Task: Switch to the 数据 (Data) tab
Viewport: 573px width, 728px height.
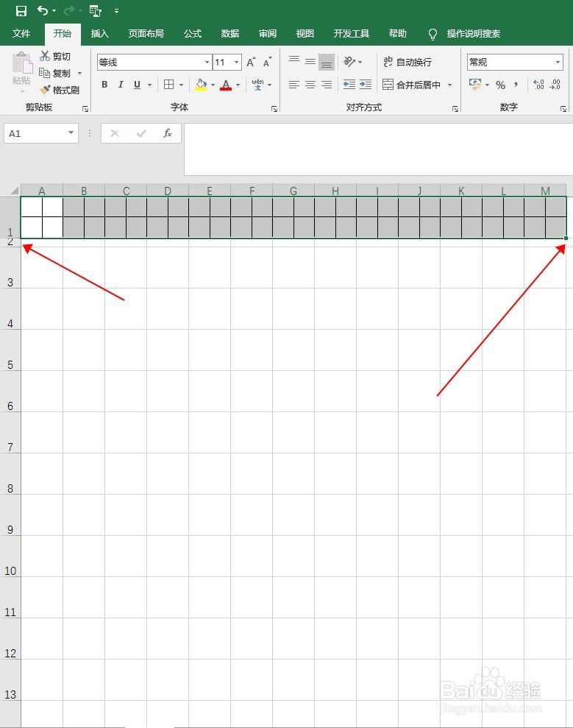Action: [230, 33]
